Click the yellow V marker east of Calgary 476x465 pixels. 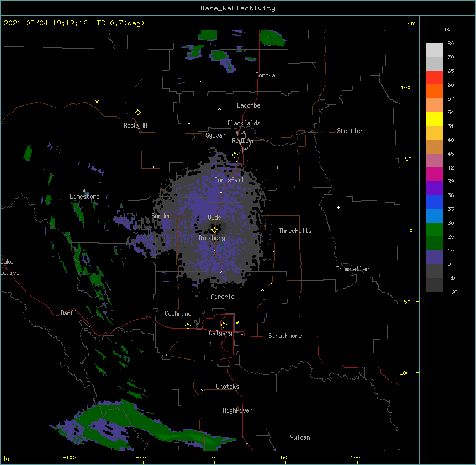237,323
